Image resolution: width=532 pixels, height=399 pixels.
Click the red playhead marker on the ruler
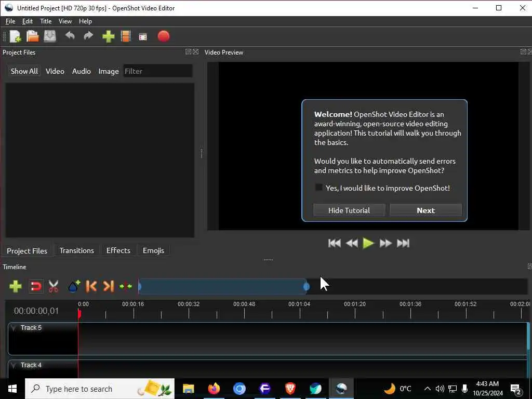click(x=79, y=314)
